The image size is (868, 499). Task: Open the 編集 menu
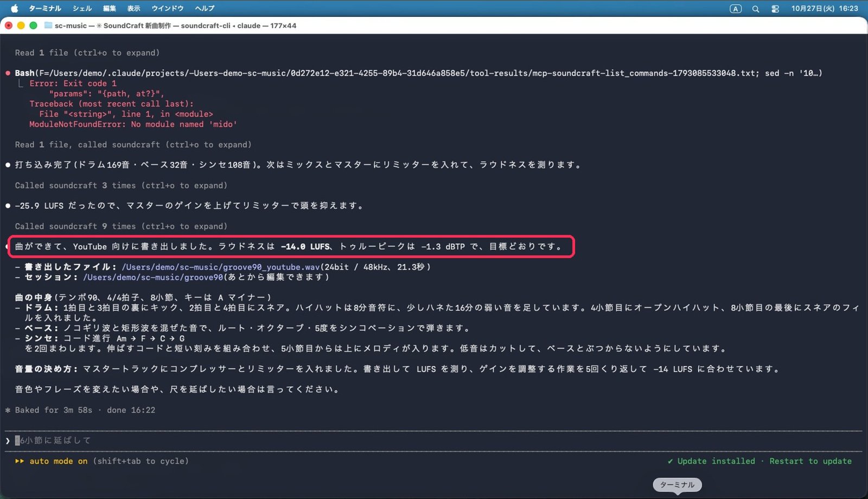[x=110, y=8]
